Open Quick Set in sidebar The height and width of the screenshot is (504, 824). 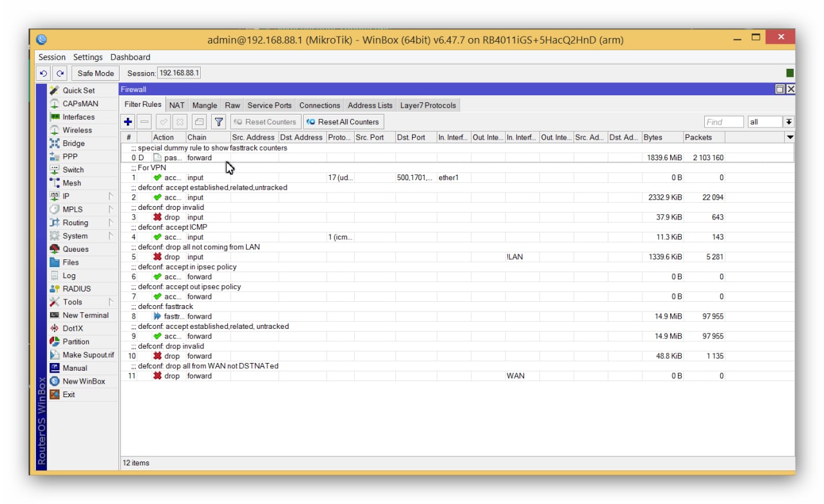(78, 91)
